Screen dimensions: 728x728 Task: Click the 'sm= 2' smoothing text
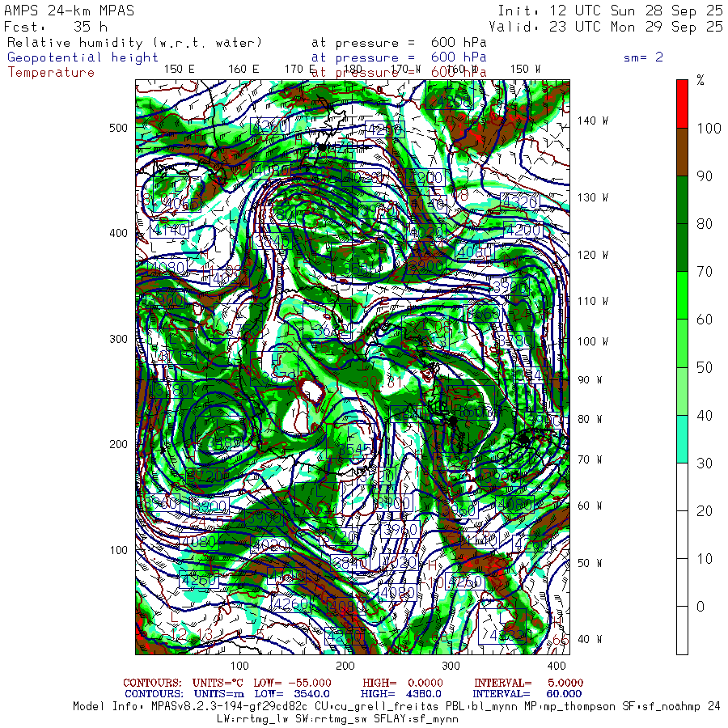pyautogui.click(x=644, y=57)
